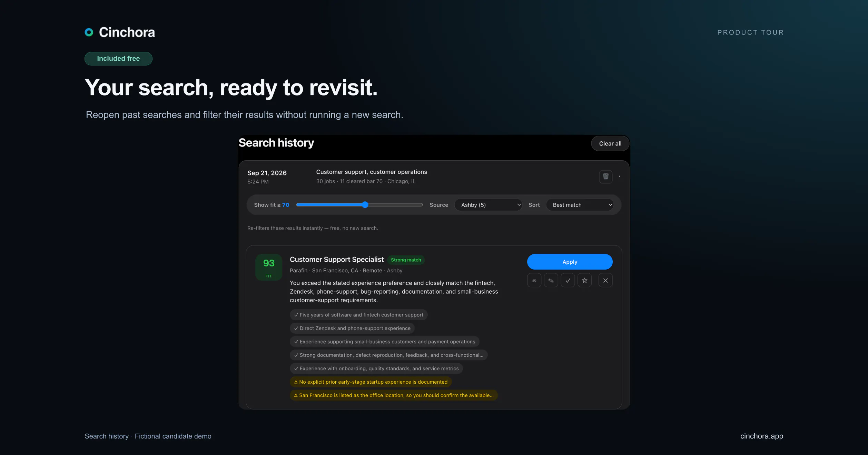The width and height of the screenshot is (868, 455).
Task: Click the Clear all button
Action: pos(610,143)
